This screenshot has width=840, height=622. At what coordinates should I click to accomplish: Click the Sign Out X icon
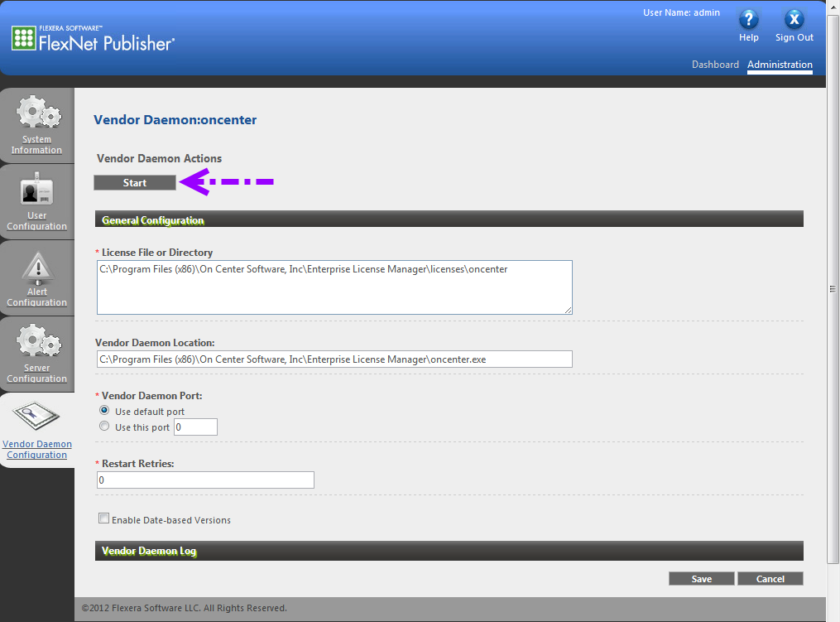point(794,19)
